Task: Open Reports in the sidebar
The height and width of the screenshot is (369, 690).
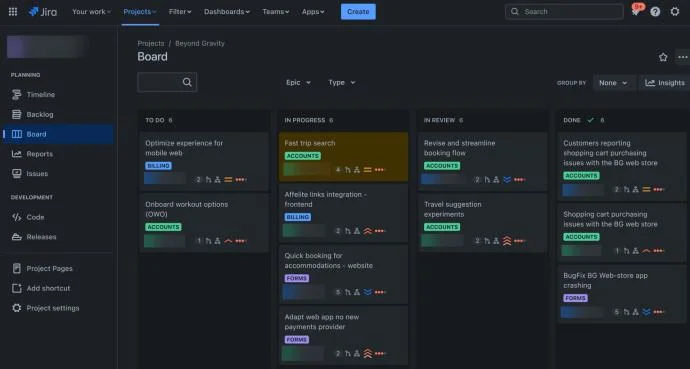Action: pos(58,154)
